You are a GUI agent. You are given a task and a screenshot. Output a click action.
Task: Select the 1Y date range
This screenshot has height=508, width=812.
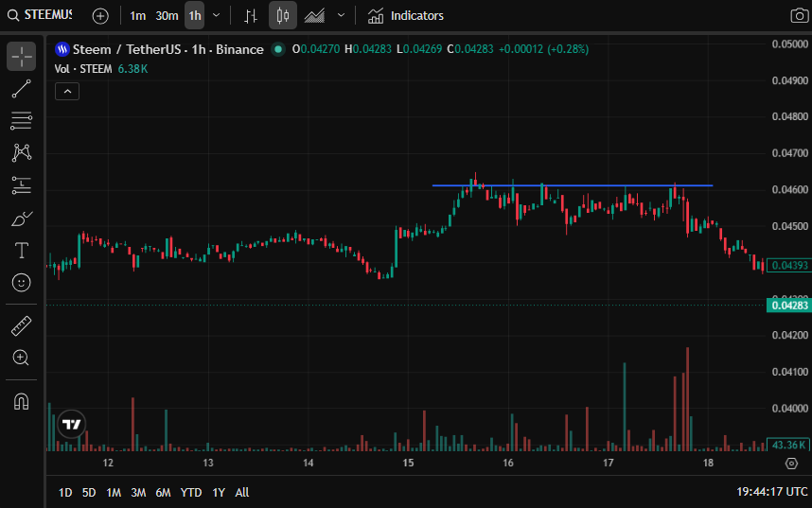[x=219, y=493]
